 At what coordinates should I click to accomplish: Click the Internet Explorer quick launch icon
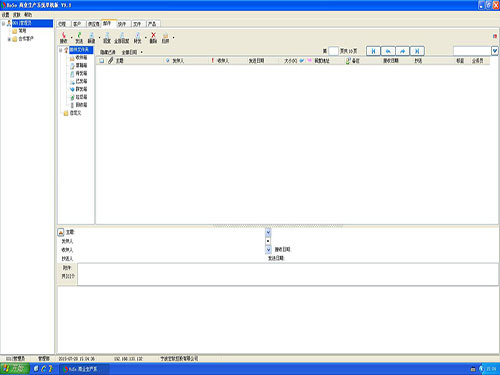(x=43, y=369)
